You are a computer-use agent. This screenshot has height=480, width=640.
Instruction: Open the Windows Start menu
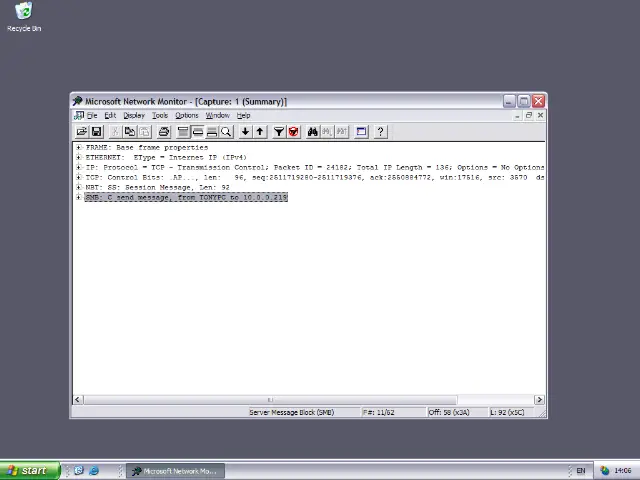point(30,471)
